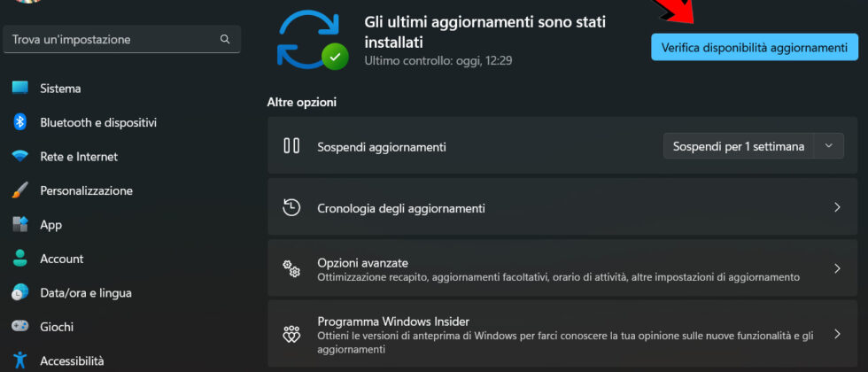Focus the Trova un'impostazione search field
Image resolution: width=868 pixels, height=372 pixels.
[111, 40]
